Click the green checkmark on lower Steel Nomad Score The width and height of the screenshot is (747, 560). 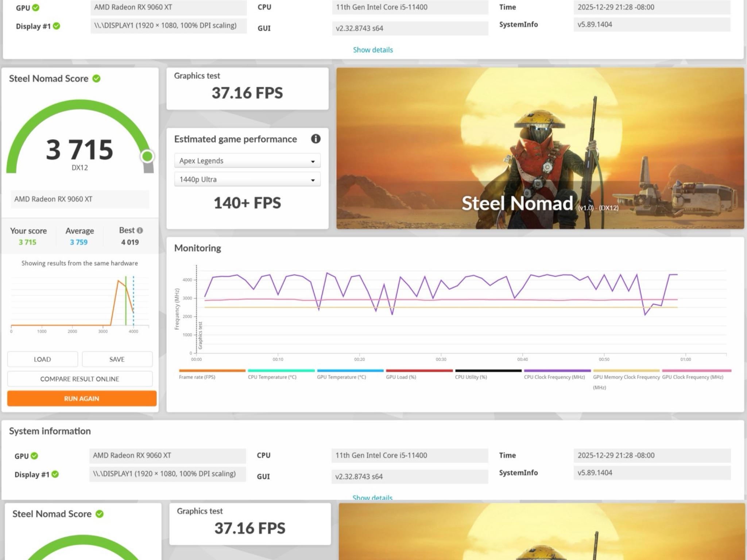100,514
